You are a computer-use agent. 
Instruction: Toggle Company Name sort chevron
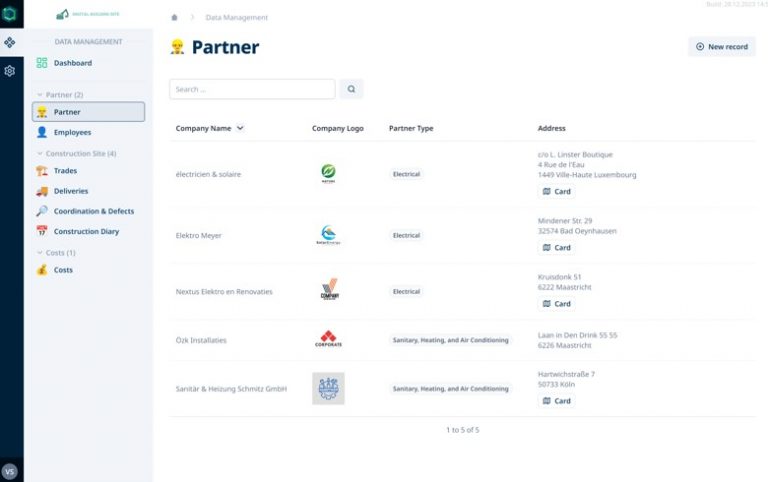click(x=240, y=128)
